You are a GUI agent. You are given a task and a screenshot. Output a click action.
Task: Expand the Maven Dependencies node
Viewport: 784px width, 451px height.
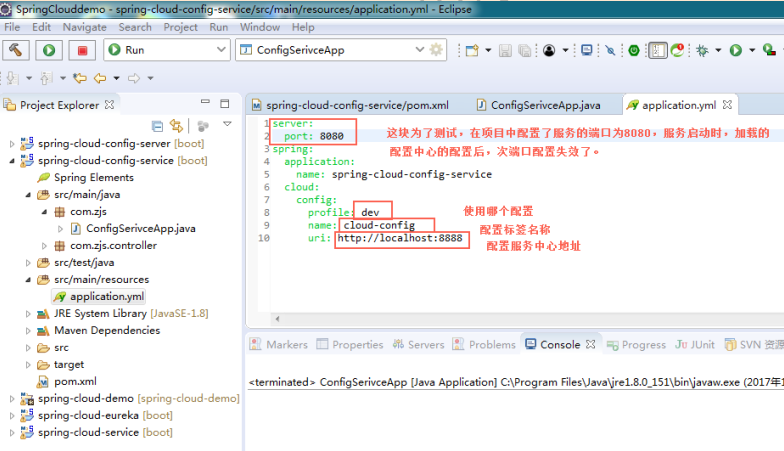tap(28, 331)
